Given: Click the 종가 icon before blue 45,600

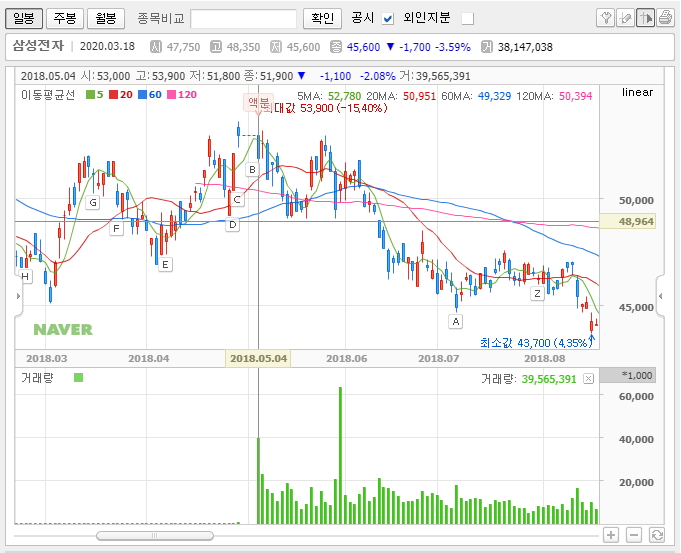Looking at the screenshot, I should click(336, 46).
